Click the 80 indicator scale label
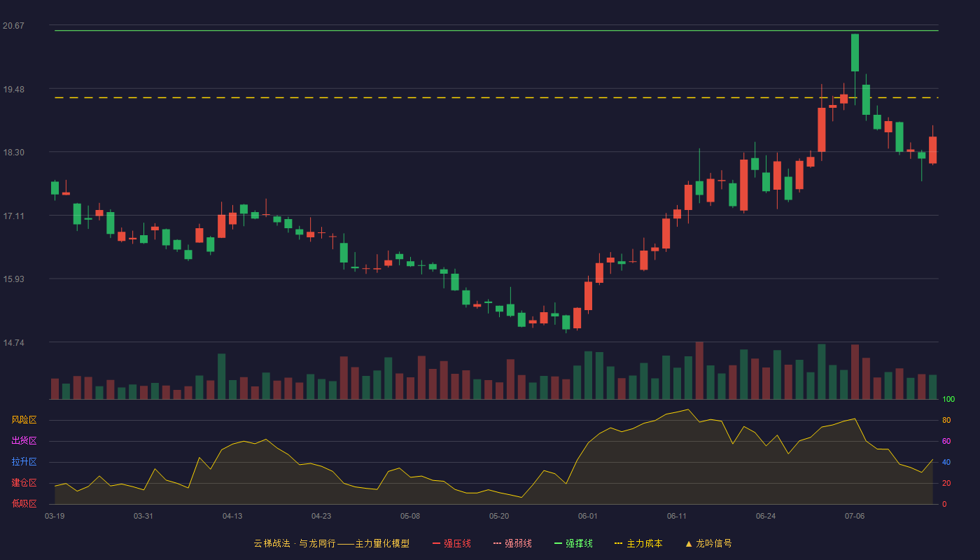 946,420
